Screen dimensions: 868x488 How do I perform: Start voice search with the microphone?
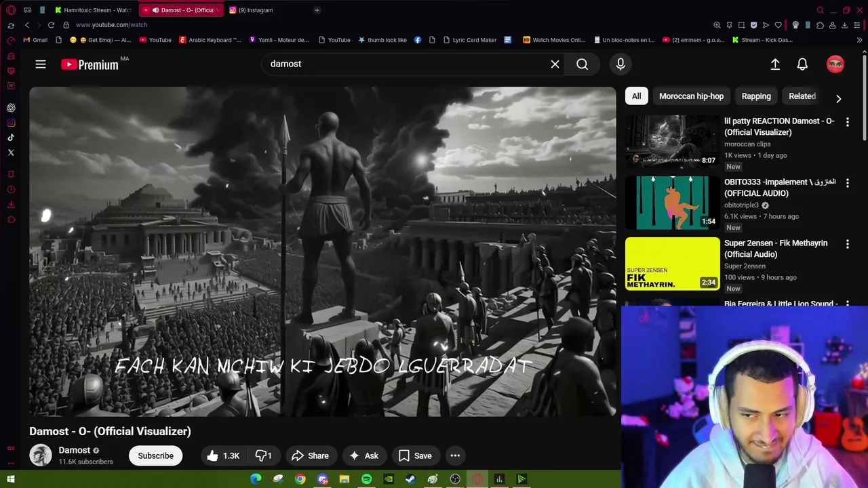click(620, 64)
